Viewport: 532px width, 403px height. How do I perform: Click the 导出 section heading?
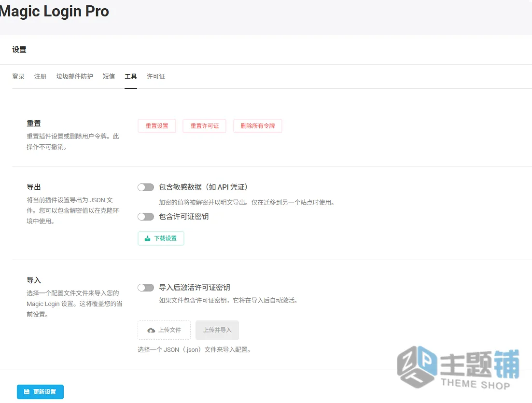click(x=34, y=187)
